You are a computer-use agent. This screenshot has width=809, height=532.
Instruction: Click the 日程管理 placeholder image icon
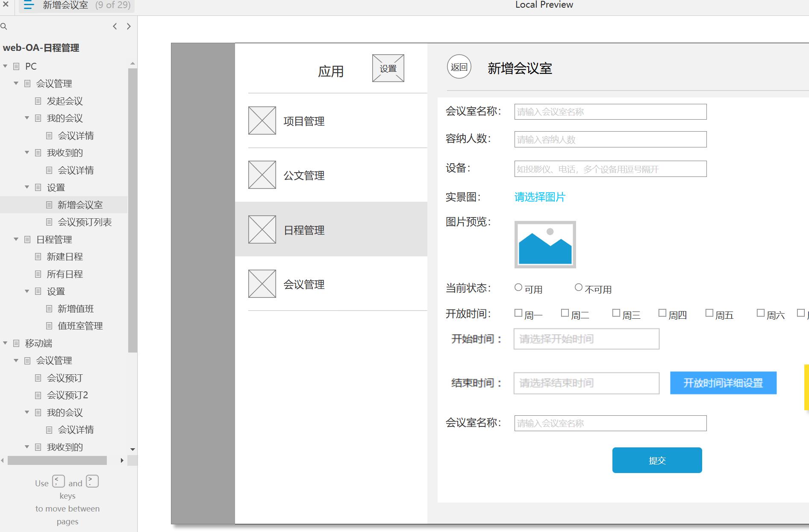[x=262, y=229]
